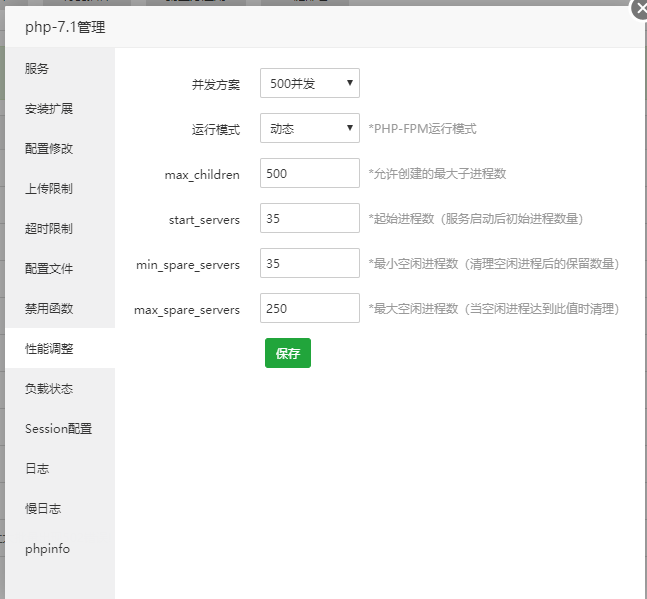647x599 pixels.
Task: Click the max_spare_servers field label
Action: (x=187, y=310)
